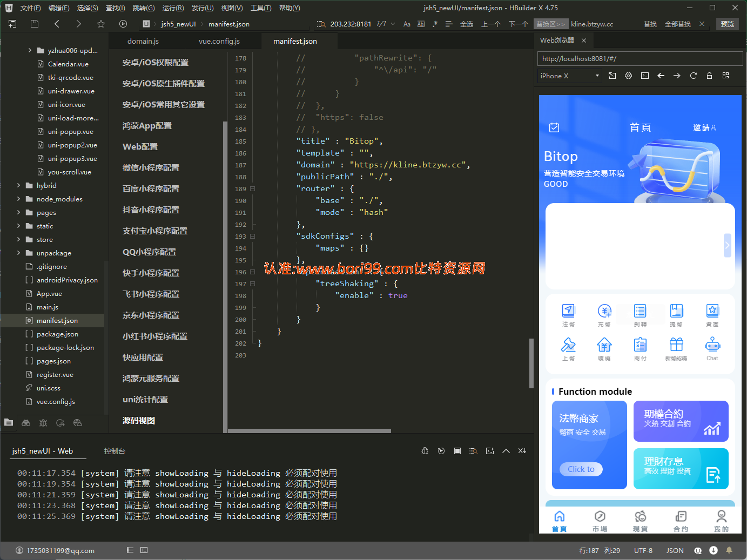Click the editor horizontal scrollbar thumb
This screenshot has height=560, width=747.
pos(309,431)
